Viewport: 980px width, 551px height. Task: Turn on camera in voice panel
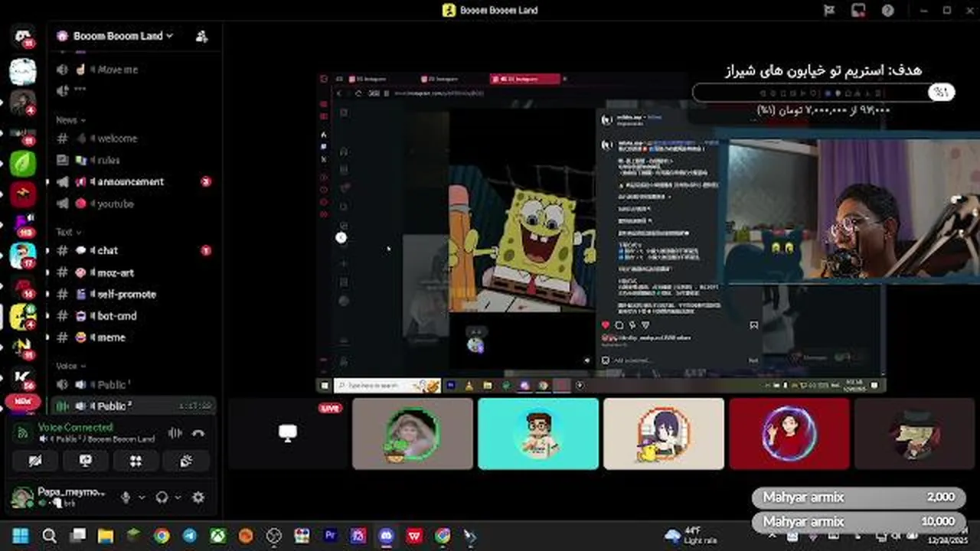tap(34, 461)
